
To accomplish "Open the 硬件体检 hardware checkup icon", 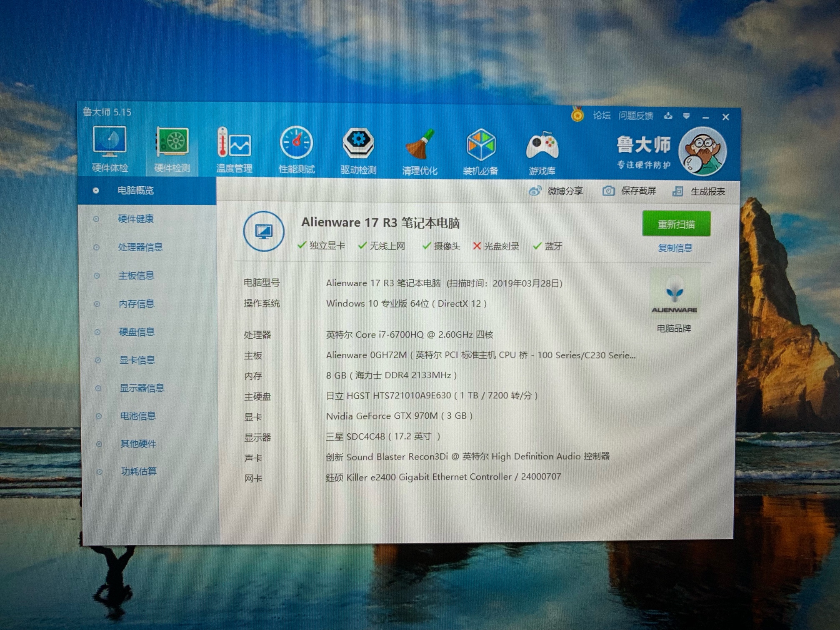I will 110,149.
